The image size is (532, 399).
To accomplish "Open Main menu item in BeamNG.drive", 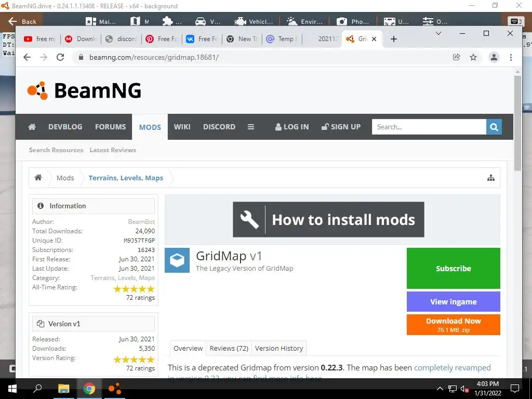I will (x=101, y=21).
